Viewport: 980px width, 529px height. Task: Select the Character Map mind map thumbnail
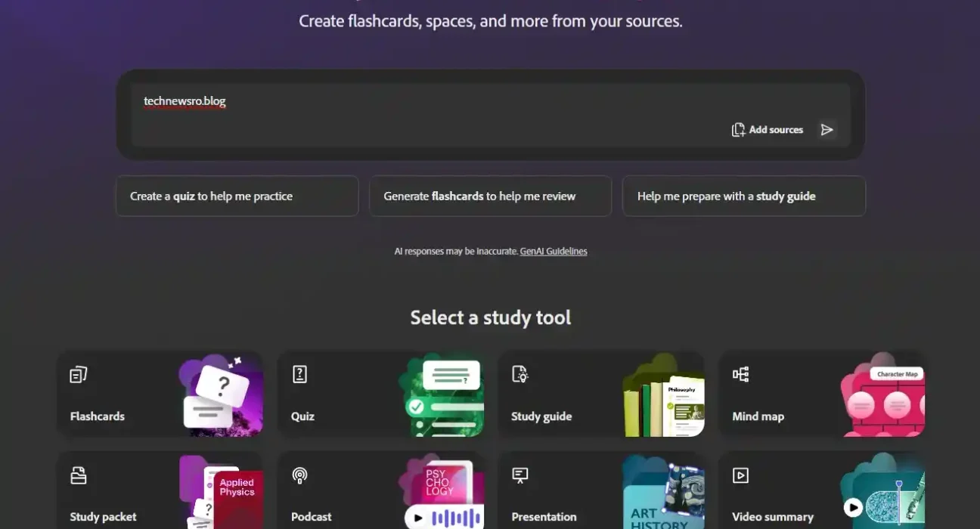pyautogui.click(x=883, y=395)
